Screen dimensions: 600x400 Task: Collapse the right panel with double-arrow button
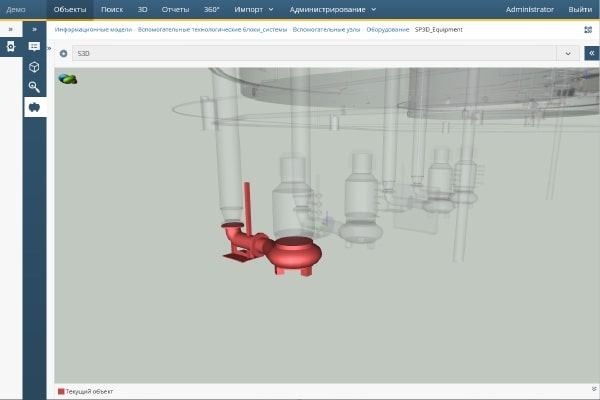click(x=591, y=53)
